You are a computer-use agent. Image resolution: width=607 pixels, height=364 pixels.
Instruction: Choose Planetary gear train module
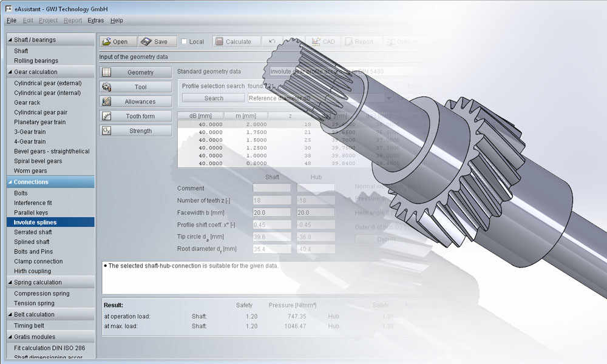pos(40,122)
